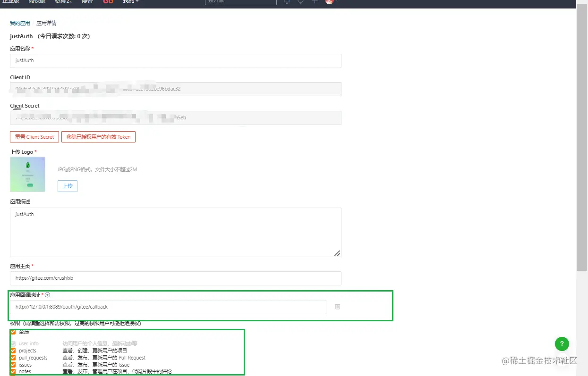Focus the 应用名称 input field
Viewport: 588px width, 376px height.
[176, 61]
